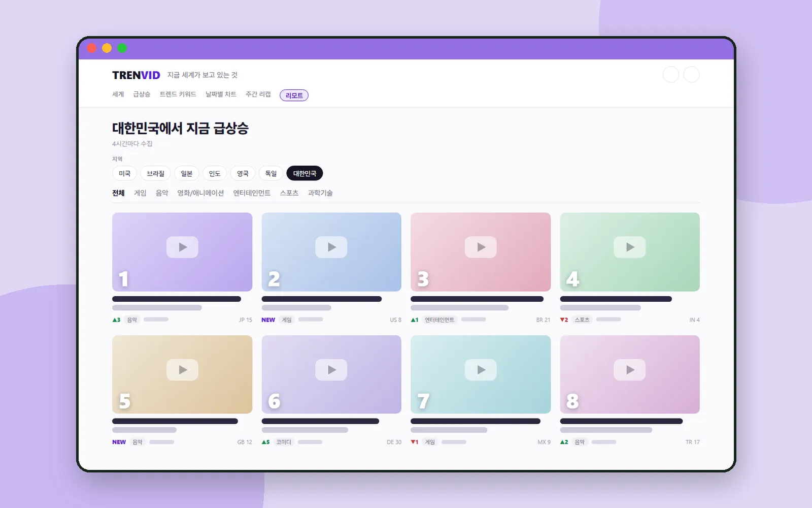Start the rank 6 video play button
Screen dimensions: 812x508
coord(331,370)
